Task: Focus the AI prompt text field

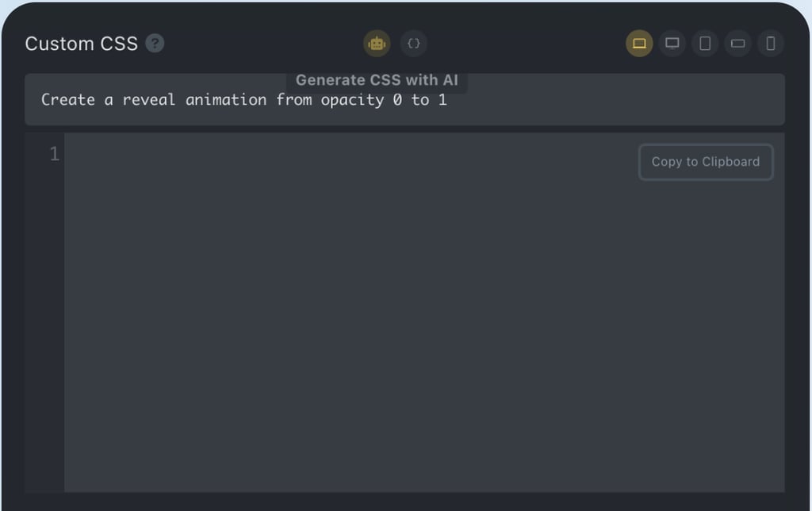Action: pyautogui.click(x=404, y=99)
